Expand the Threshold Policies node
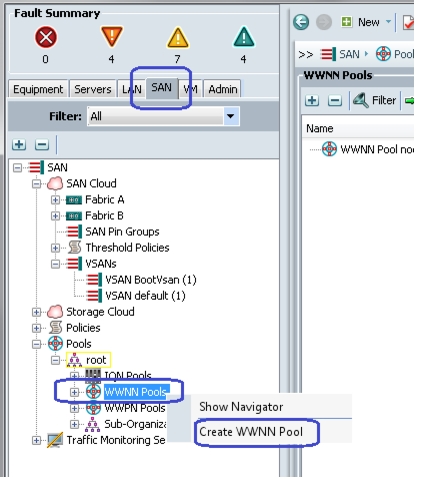This screenshot has height=479, width=424. [x=55, y=248]
